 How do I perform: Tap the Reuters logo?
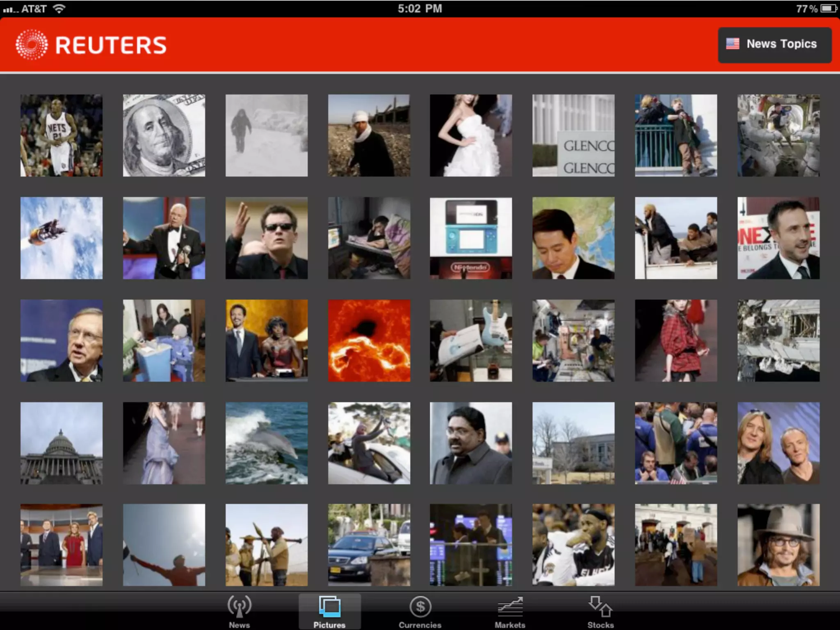pyautogui.click(x=91, y=45)
